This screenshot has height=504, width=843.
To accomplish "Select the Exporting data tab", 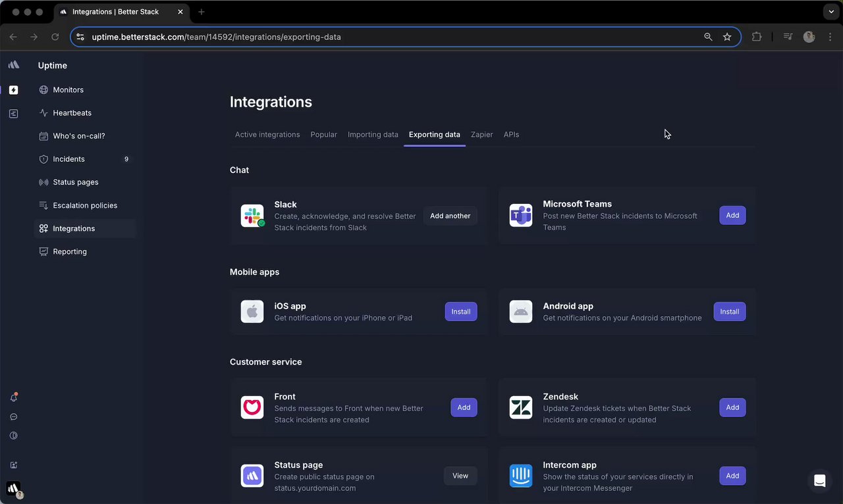I will [x=435, y=134].
